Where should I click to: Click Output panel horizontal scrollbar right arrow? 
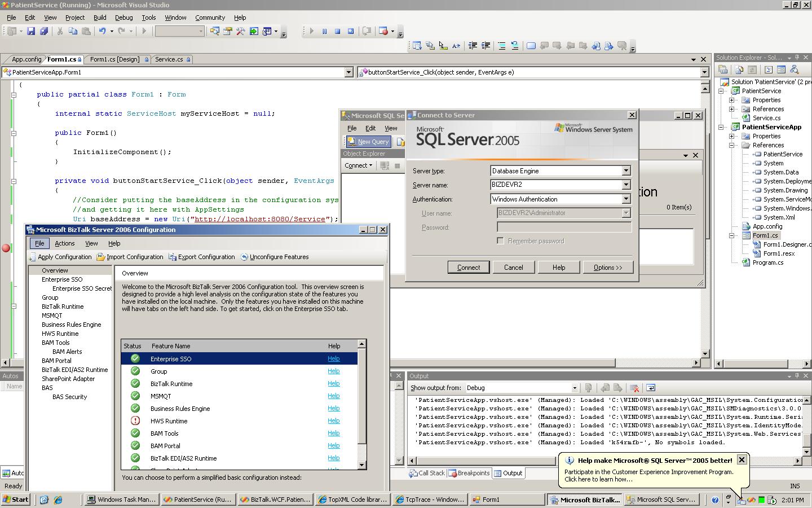(798, 461)
